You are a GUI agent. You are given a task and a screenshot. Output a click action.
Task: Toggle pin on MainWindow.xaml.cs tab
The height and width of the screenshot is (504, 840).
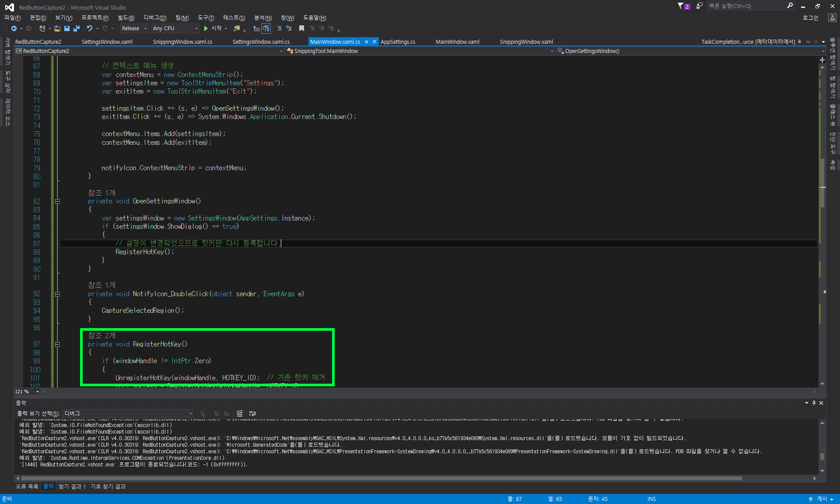367,42
